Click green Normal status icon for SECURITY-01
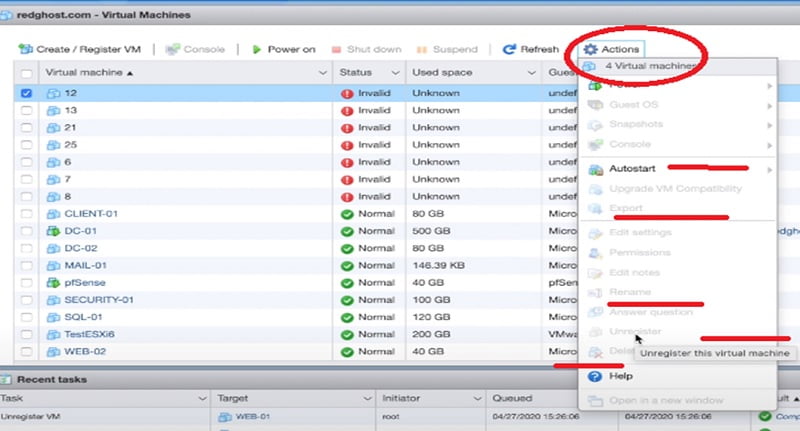 [347, 300]
